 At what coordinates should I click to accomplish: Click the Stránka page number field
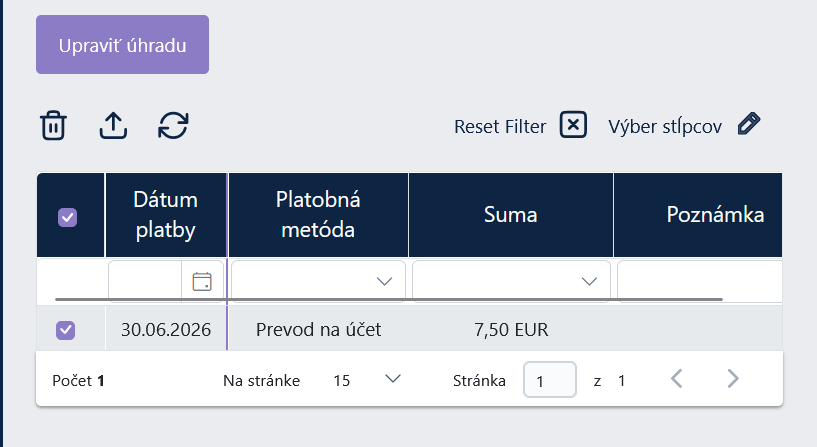pyautogui.click(x=550, y=380)
